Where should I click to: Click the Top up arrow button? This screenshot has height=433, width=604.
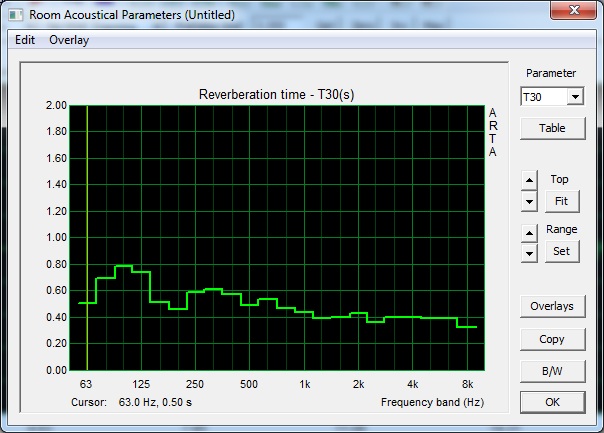coord(529,180)
